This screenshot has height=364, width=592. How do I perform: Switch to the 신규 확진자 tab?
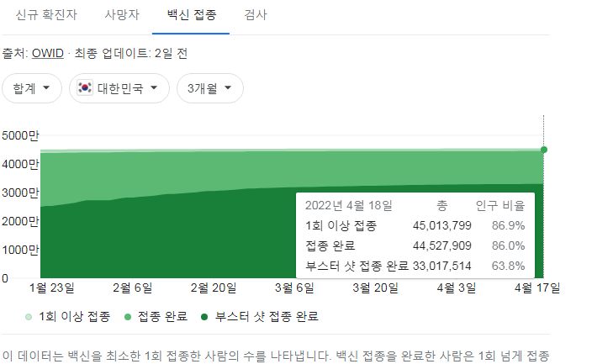pyautogui.click(x=46, y=15)
